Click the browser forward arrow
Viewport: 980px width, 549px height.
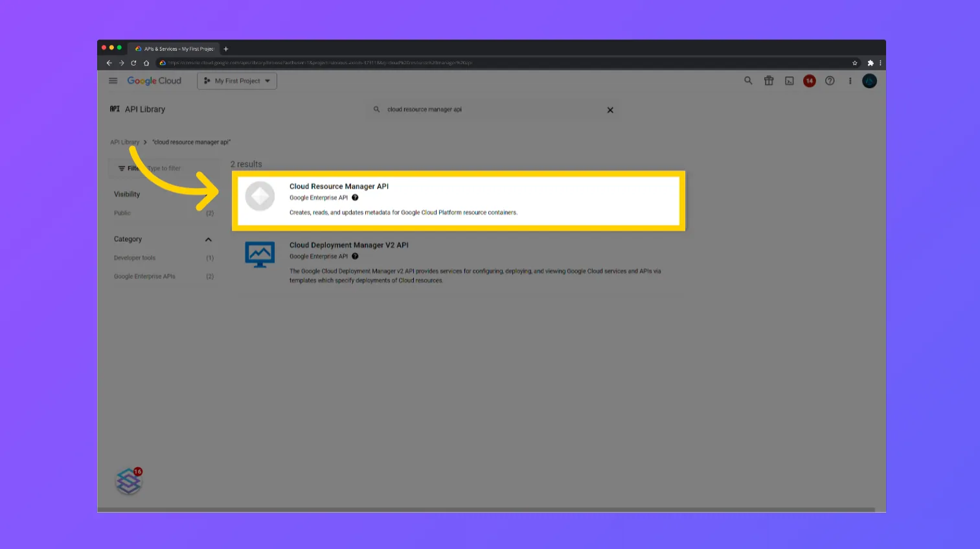pos(121,63)
